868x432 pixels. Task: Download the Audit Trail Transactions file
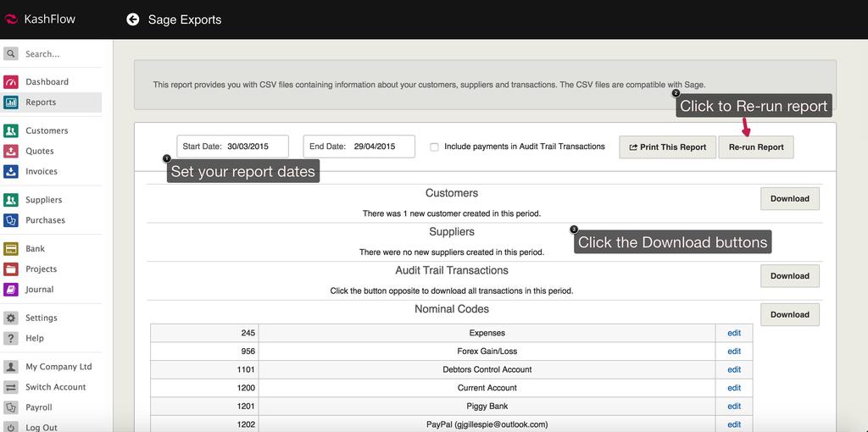789,276
